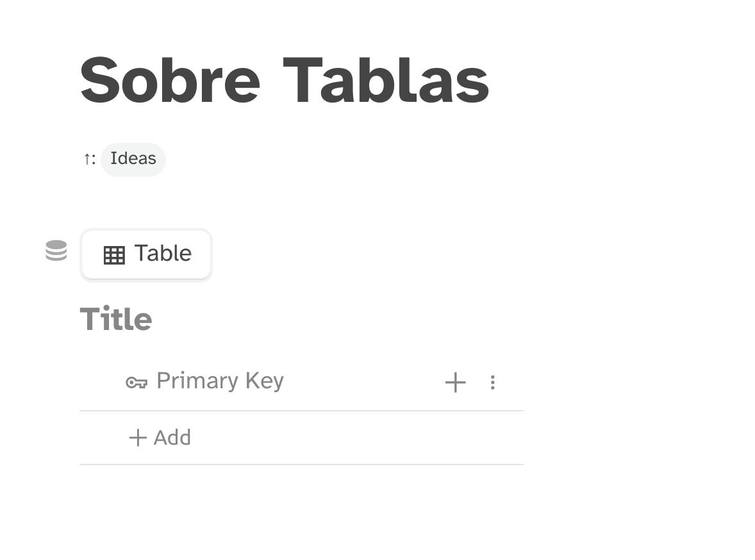The width and height of the screenshot is (755, 560).
Task: Select the Table view tab
Action: click(x=146, y=254)
